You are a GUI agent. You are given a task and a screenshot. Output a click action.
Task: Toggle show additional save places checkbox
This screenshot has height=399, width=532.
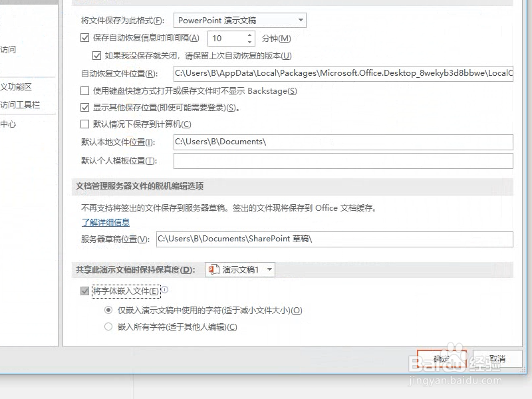[x=85, y=108]
